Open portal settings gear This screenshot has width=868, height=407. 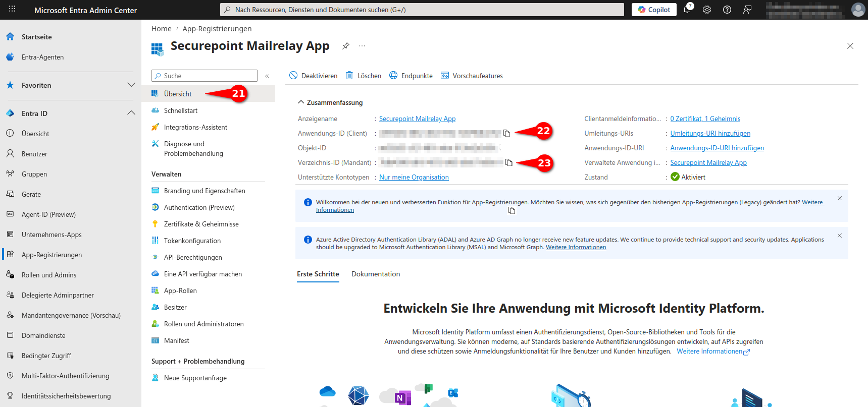pos(707,10)
